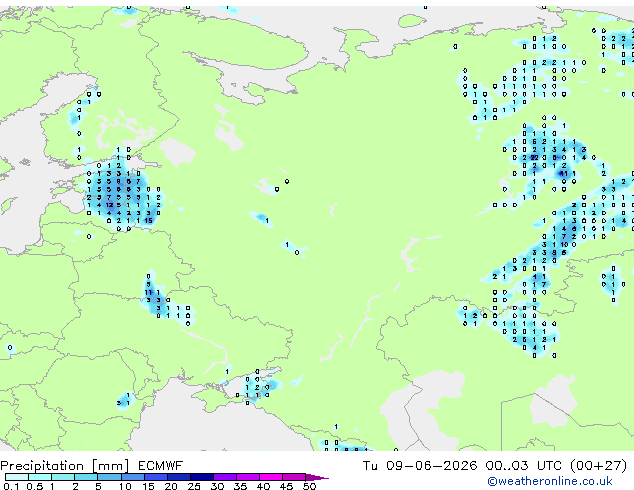Click the 0.1–0.5 mm palest legend swatch
Image resolution: width=634 pixels, height=490 pixels.
(17, 477)
